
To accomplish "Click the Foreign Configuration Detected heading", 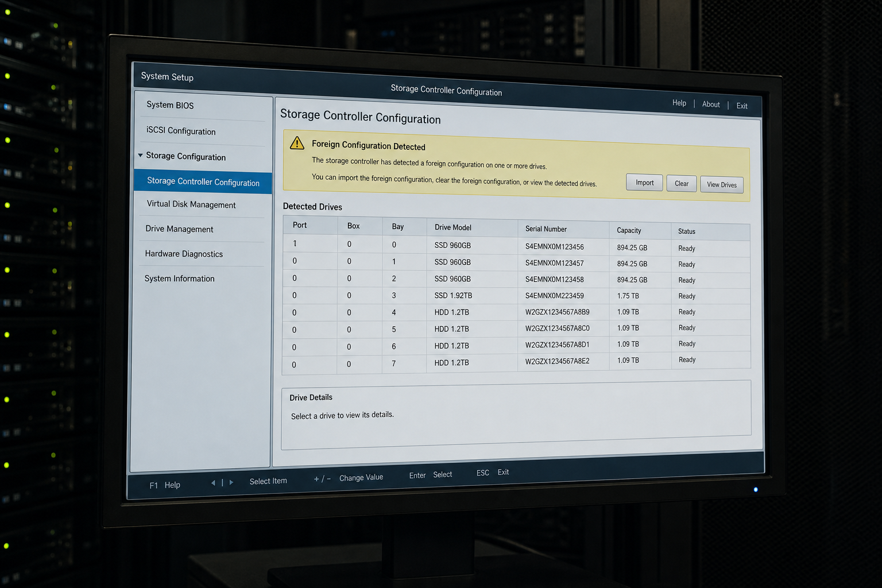I will pyautogui.click(x=369, y=145).
